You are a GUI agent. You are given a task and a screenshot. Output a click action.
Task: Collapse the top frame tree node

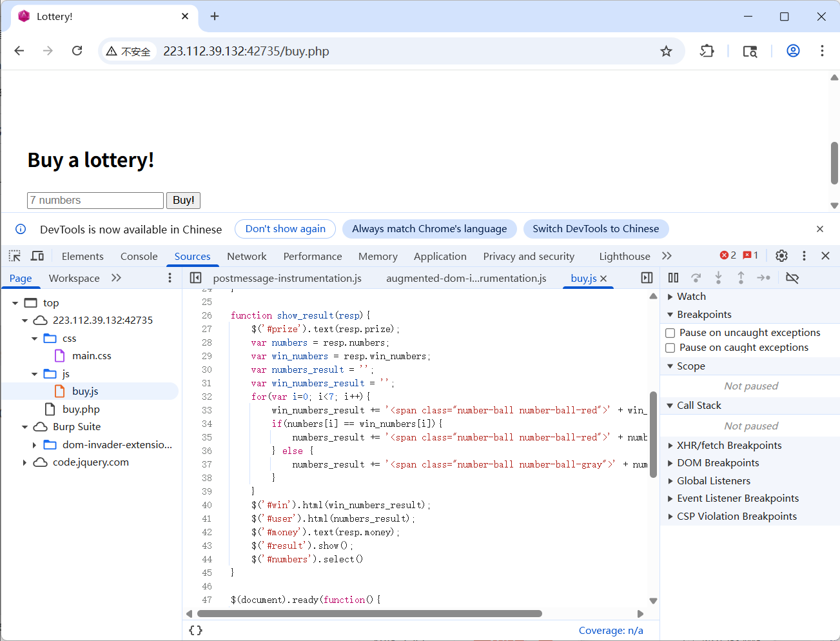coord(15,302)
